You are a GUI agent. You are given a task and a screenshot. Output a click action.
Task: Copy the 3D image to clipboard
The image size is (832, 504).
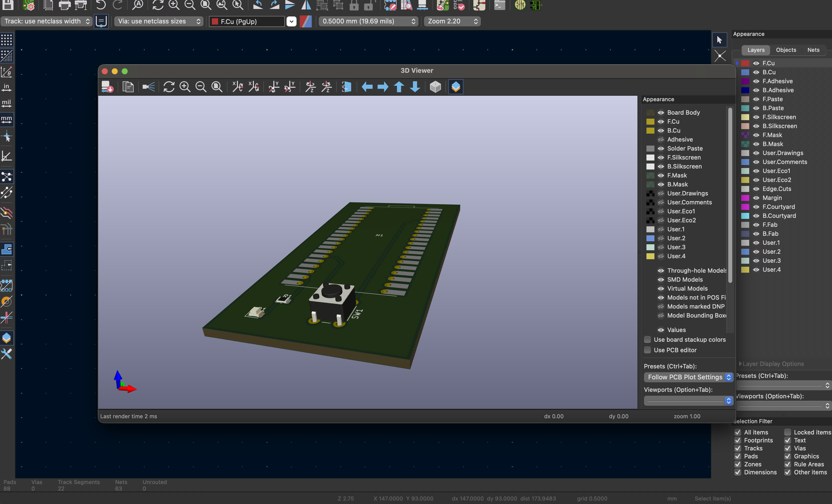[128, 87]
